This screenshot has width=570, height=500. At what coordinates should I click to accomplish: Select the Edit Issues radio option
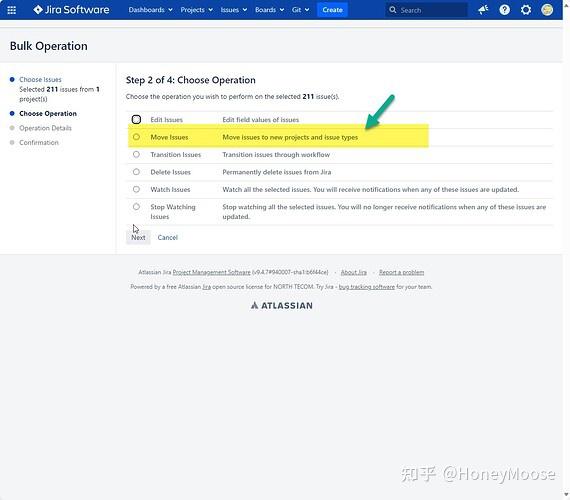(136, 119)
